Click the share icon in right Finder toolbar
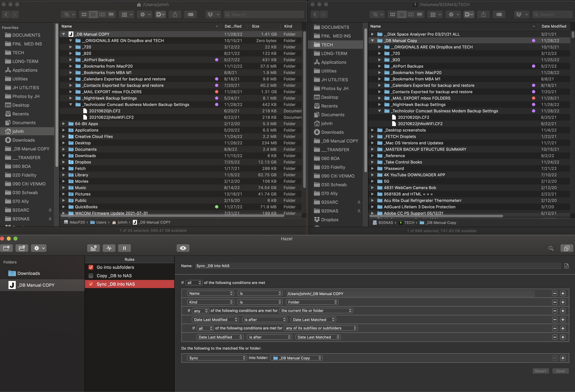The width and height of the screenshot is (575, 392). pyautogui.click(x=483, y=14)
